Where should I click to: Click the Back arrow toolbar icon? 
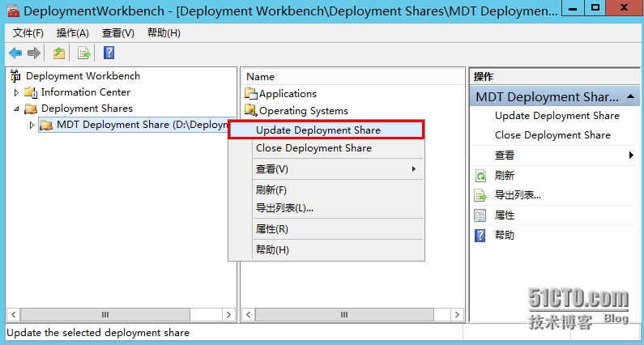pos(15,53)
